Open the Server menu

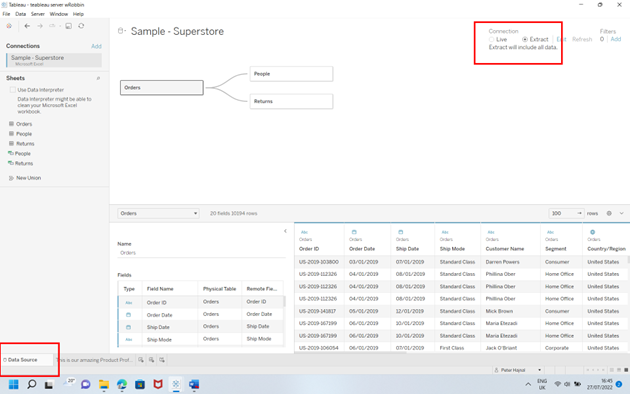[x=38, y=14]
